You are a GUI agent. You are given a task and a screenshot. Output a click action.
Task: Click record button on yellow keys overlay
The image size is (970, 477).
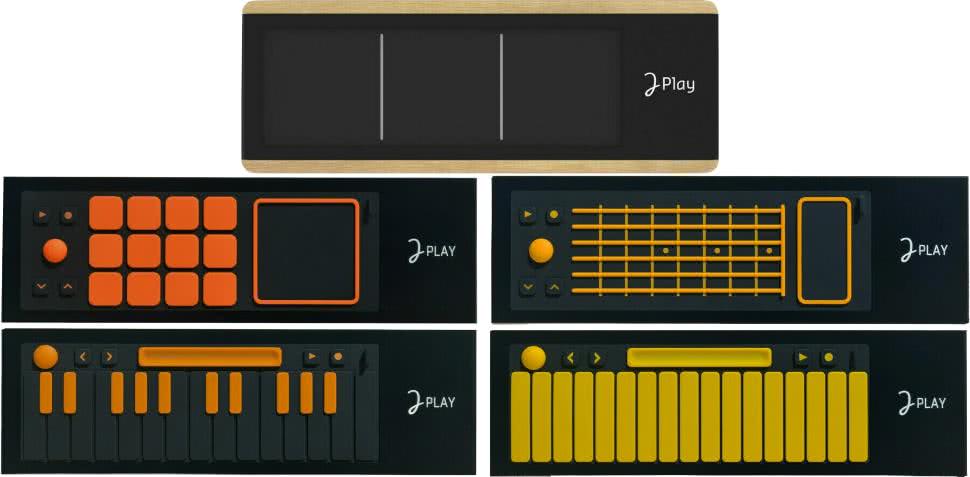pos(828,357)
